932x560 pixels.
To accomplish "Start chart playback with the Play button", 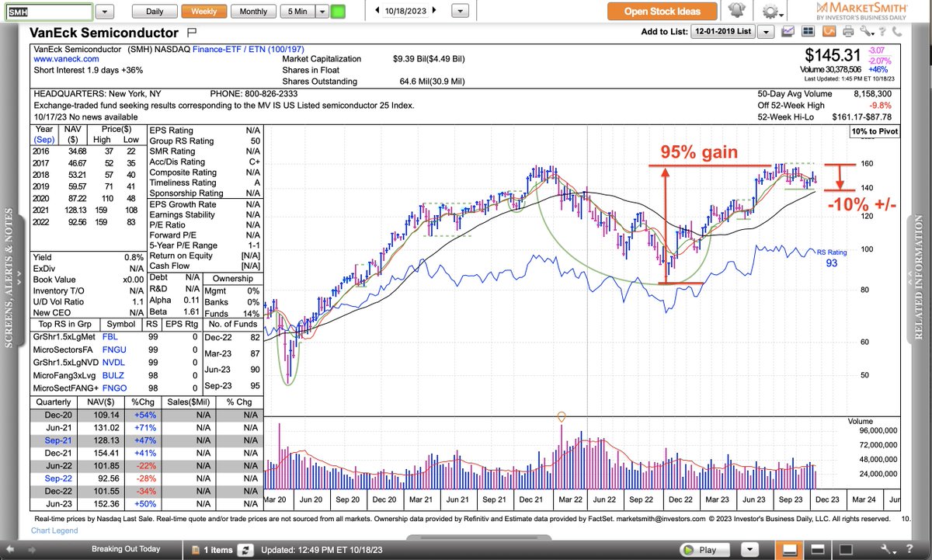I will (x=703, y=549).
